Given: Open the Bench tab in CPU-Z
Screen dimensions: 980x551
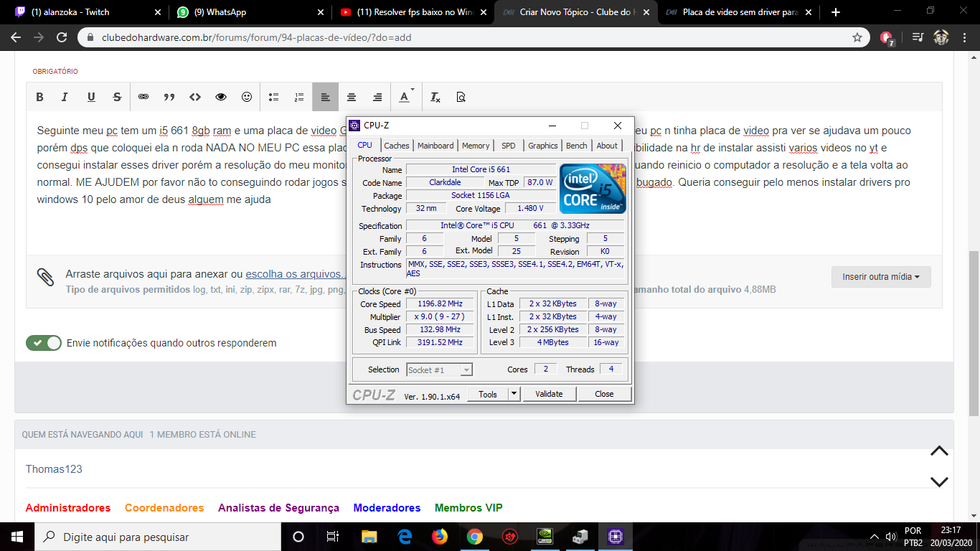Looking at the screenshot, I should (577, 146).
